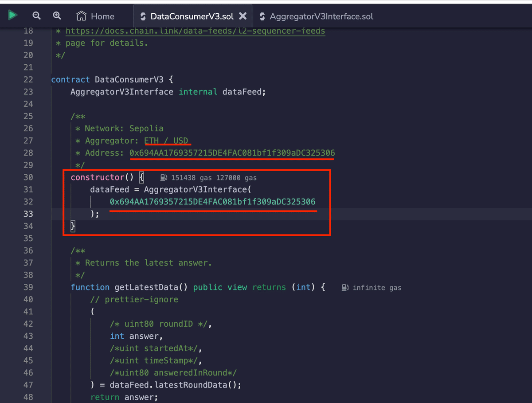Viewport: 532px width, 403px height.
Task: Click the address in the line 28 comment
Action: (x=232, y=153)
